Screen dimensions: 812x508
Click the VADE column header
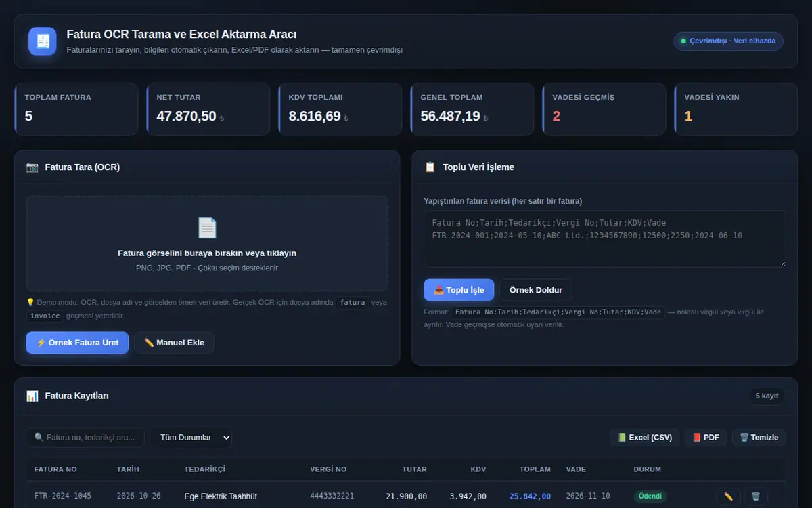click(x=576, y=469)
